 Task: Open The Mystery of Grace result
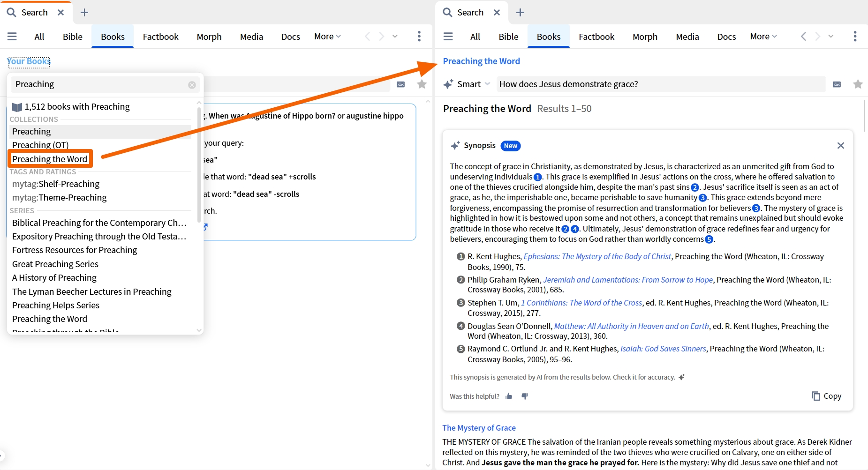coord(479,428)
